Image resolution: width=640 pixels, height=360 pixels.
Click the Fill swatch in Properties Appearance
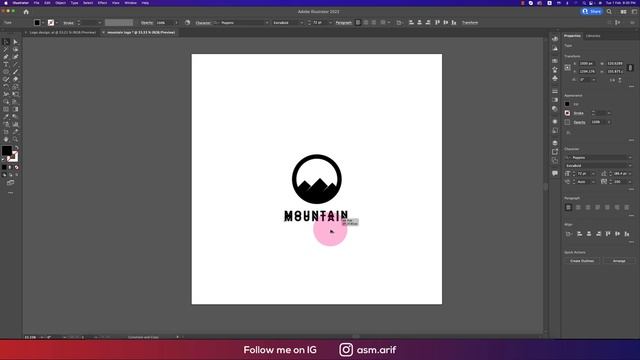coord(567,104)
